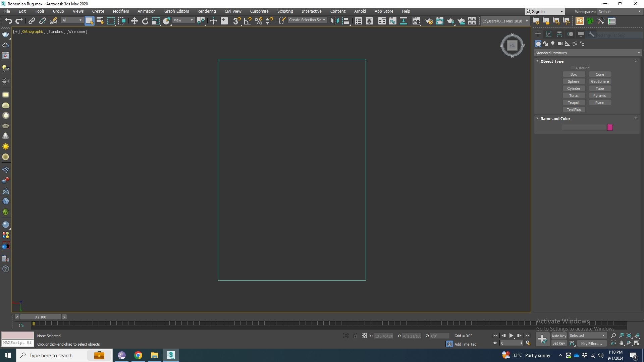
Task: Toggle the selection lock padlock icon
Action: [x=355, y=336]
